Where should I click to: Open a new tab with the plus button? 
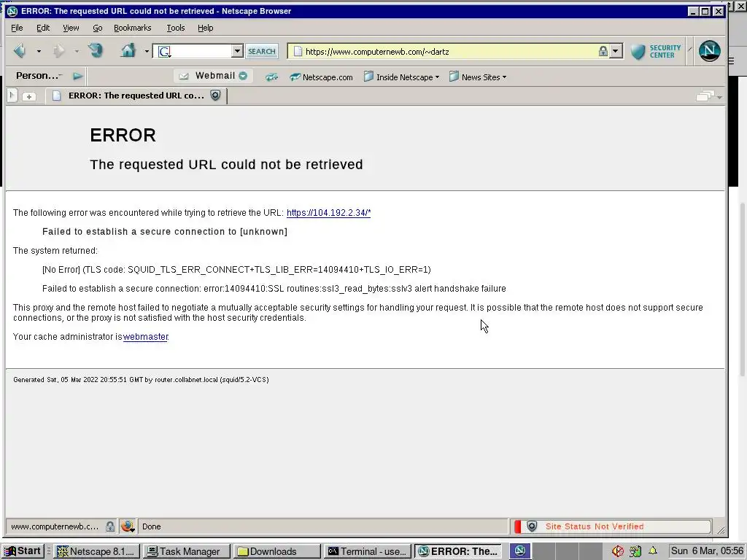pos(29,96)
